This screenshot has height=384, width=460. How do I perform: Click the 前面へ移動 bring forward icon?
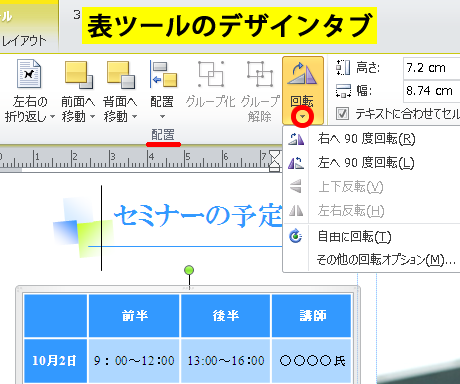click(79, 75)
